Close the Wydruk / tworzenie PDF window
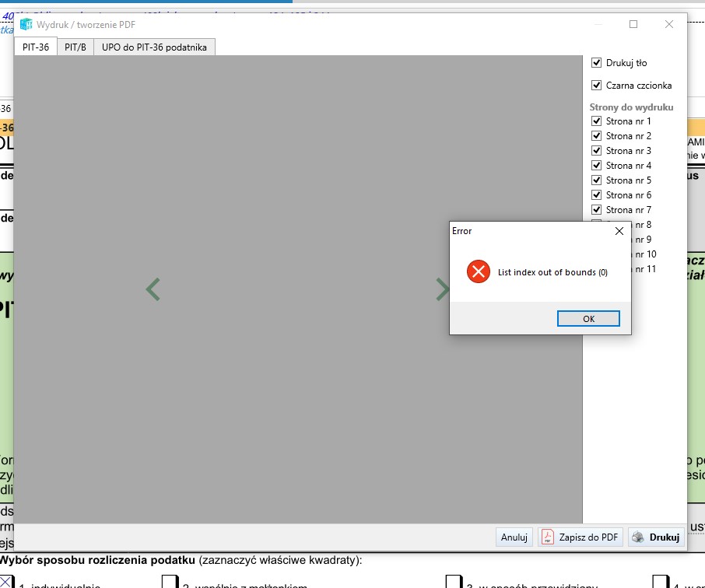This screenshot has height=588, width=705. pos(669,24)
